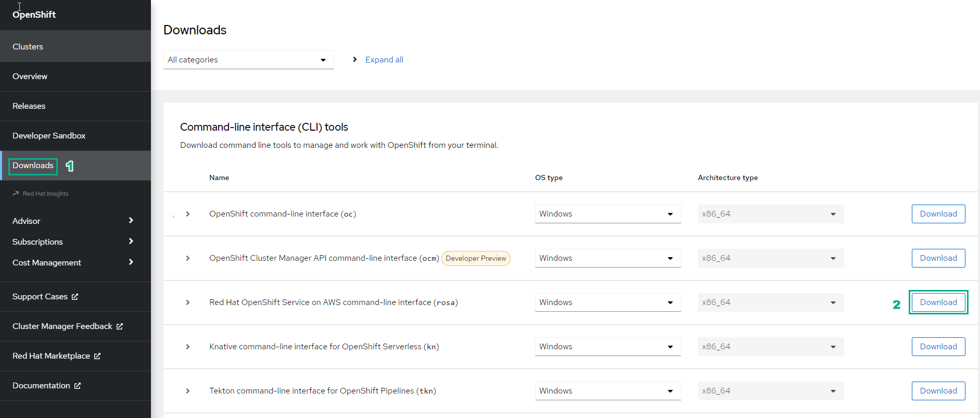Image resolution: width=980 pixels, height=418 pixels.
Task: Download the Tekton tkn CLI
Action: [x=938, y=391]
